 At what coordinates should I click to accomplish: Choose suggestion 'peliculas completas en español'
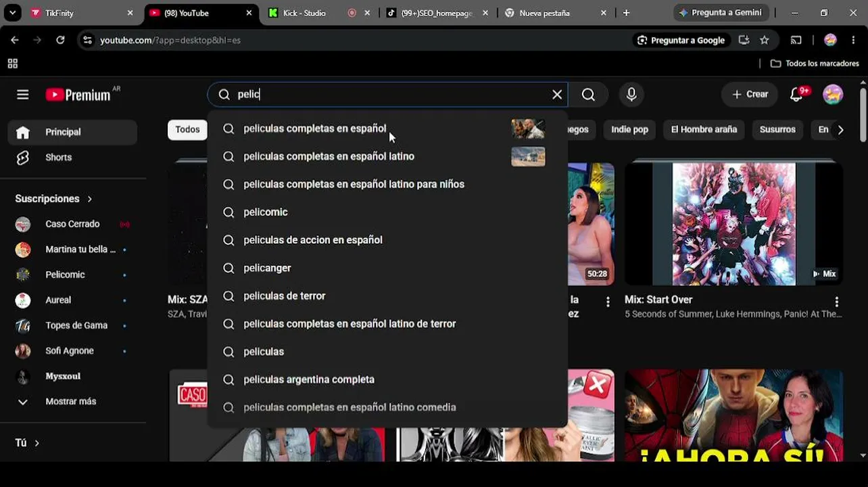(x=387, y=129)
